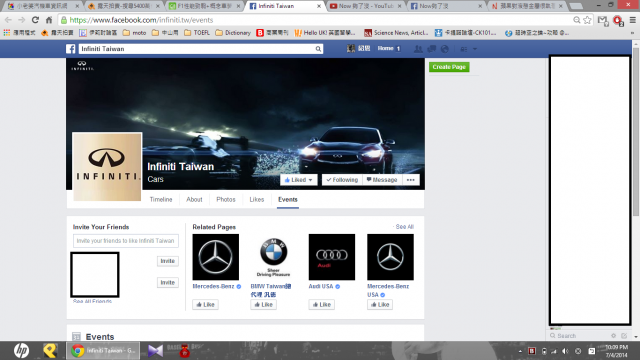Click the Chrome taskbar window button

(103, 351)
